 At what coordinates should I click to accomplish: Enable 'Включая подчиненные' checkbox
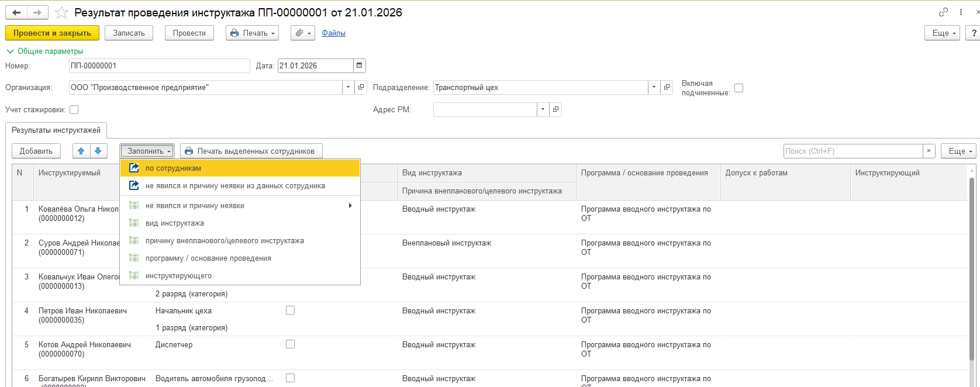739,88
